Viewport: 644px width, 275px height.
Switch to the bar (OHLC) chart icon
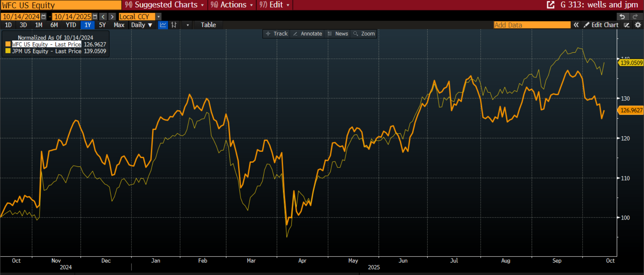(x=174, y=25)
